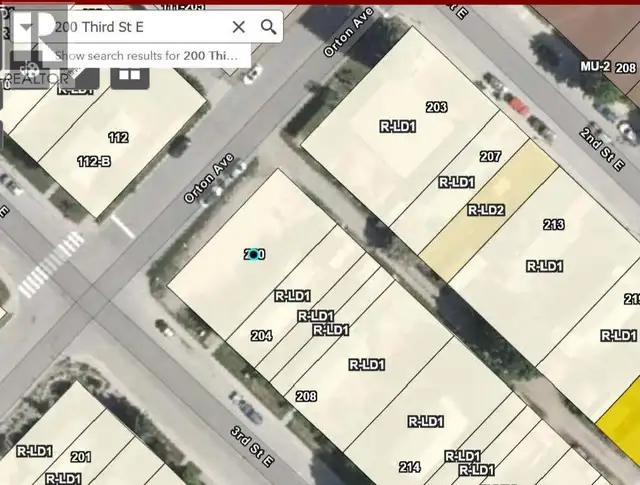Click parcel number 207

click(x=490, y=156)
